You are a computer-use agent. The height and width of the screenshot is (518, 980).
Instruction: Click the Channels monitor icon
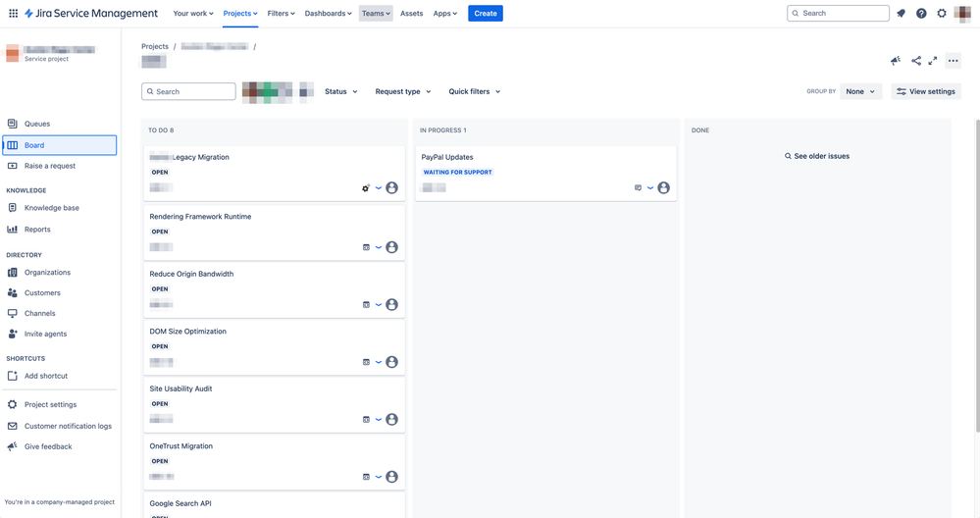13,313
